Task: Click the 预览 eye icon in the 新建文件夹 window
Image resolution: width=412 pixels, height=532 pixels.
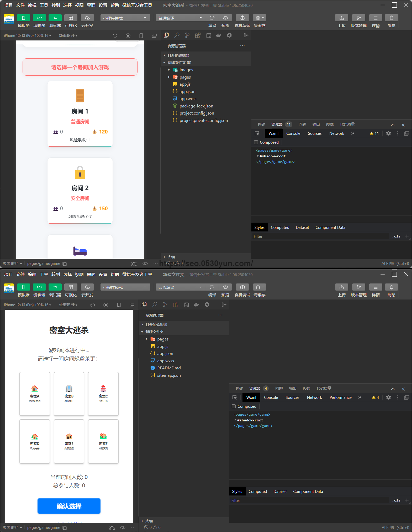Action: click(x=225, y=287)
